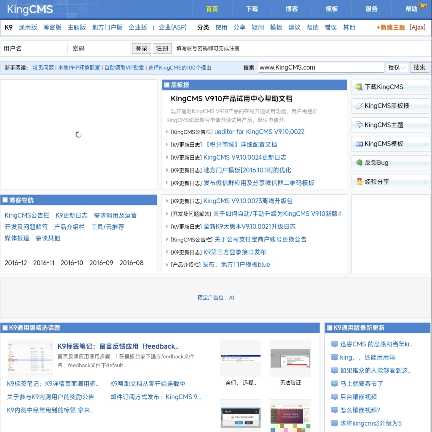Viewport: 432px width, 432px height.
Task: Open the purple website template thumbnail
Action: [290, 417]
